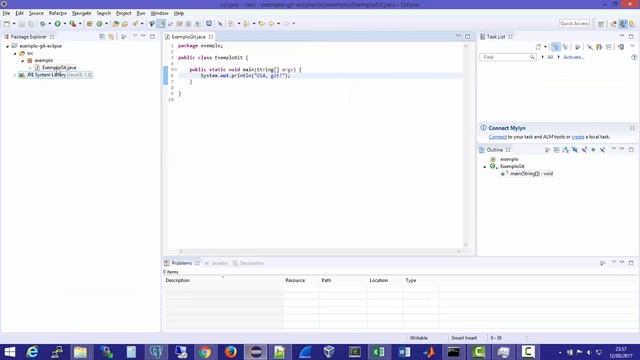Toggle Categorized view in Task List
This screenshot has width=640, height=360.
tap(556, 47)
